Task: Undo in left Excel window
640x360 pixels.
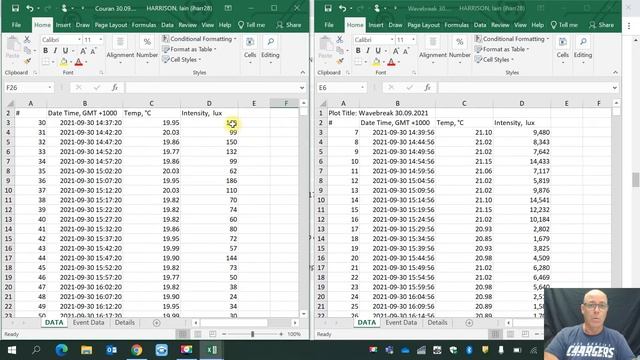Action: (x=30, y=8)
